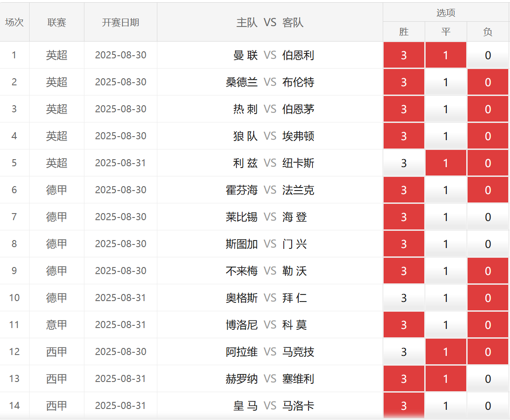Click home team name 霍芬海
Viewport: 510px width, 420px height.
[x=242, y=190]
